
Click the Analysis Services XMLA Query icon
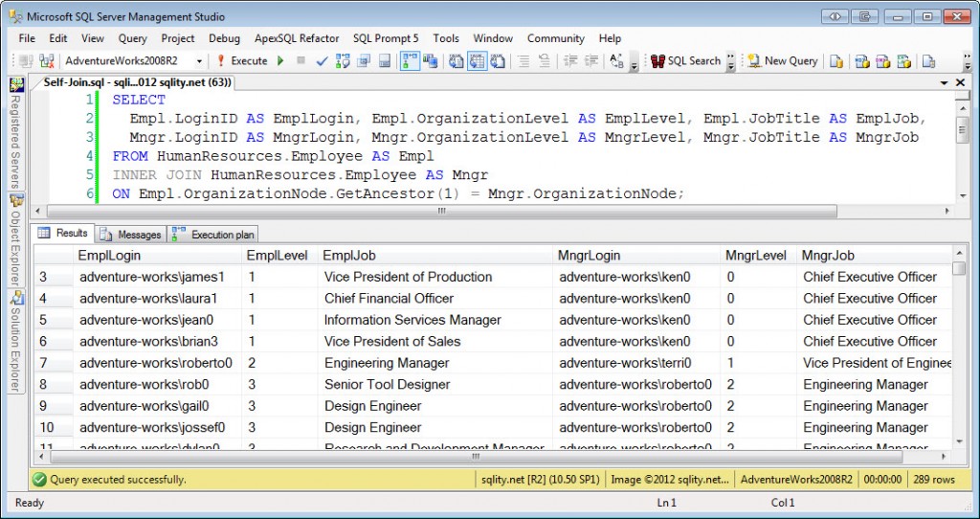903,60
